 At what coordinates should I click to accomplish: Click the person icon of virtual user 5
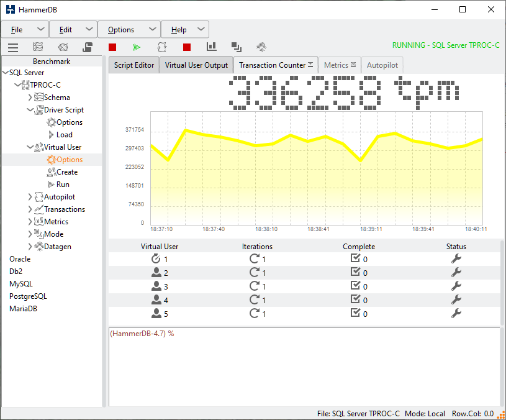(156, 313)
